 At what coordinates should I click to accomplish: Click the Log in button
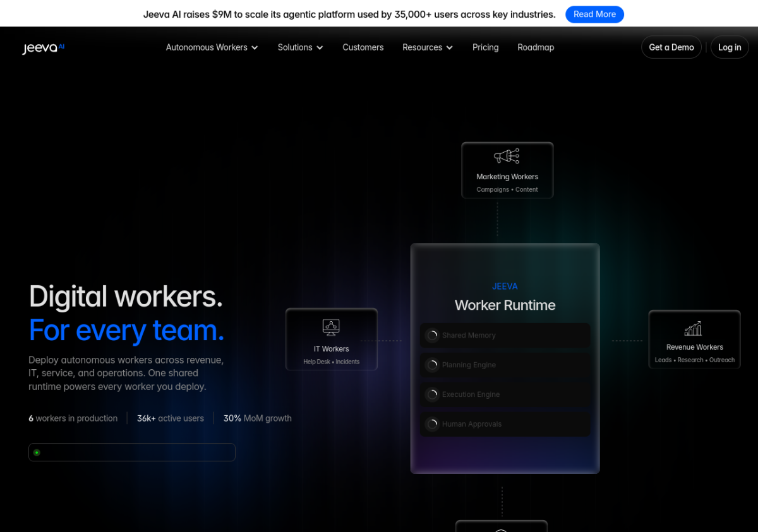click(x=730, y=47)
